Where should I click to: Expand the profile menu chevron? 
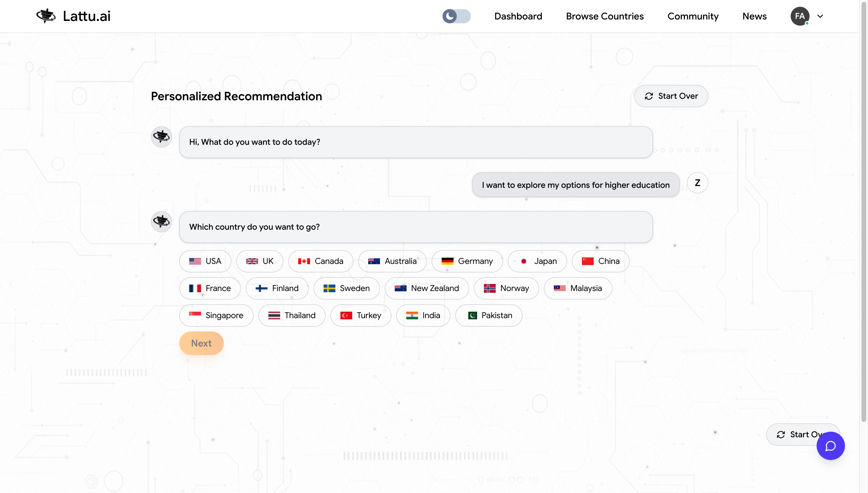coord(820,16)
